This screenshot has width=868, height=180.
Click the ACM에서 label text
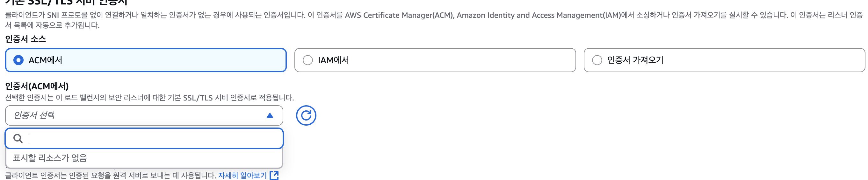tap(46, 60)
